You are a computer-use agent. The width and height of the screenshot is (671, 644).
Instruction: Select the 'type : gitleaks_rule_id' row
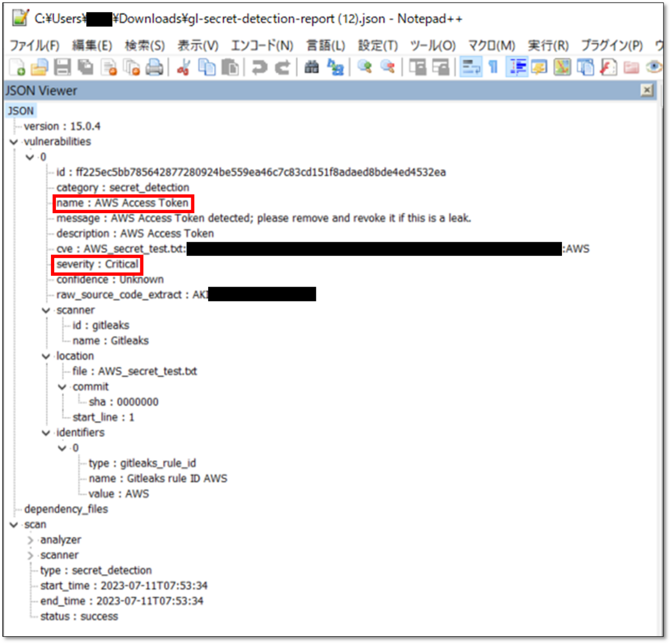click(x=142, y=463)
